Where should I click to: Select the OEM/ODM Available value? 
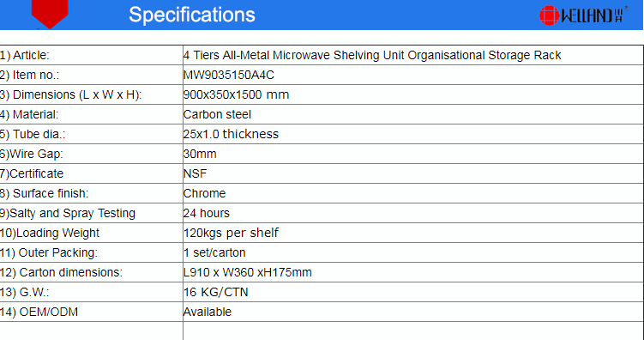pos(208,312)
